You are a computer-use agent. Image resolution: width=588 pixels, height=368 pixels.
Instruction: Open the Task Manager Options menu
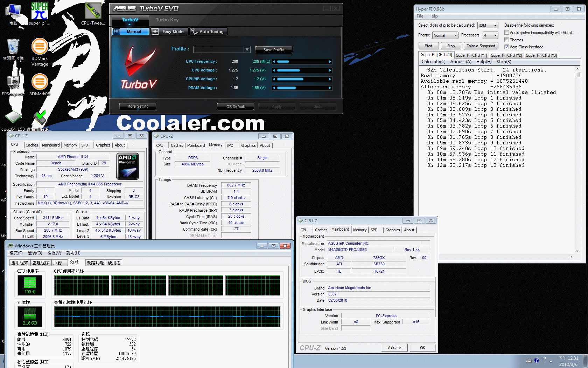point(35,253)
